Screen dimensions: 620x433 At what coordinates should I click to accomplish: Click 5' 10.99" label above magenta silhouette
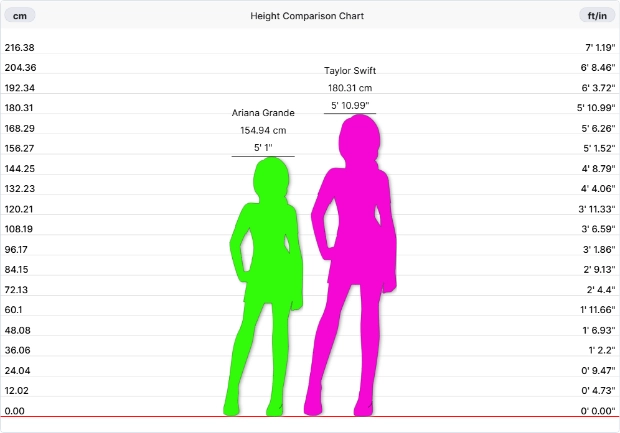[x=350, y=105]
